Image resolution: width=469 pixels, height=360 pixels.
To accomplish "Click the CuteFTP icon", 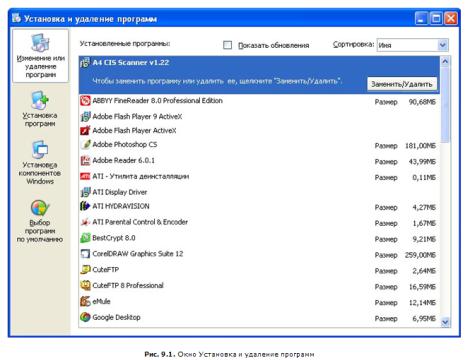I will [85, 269].
